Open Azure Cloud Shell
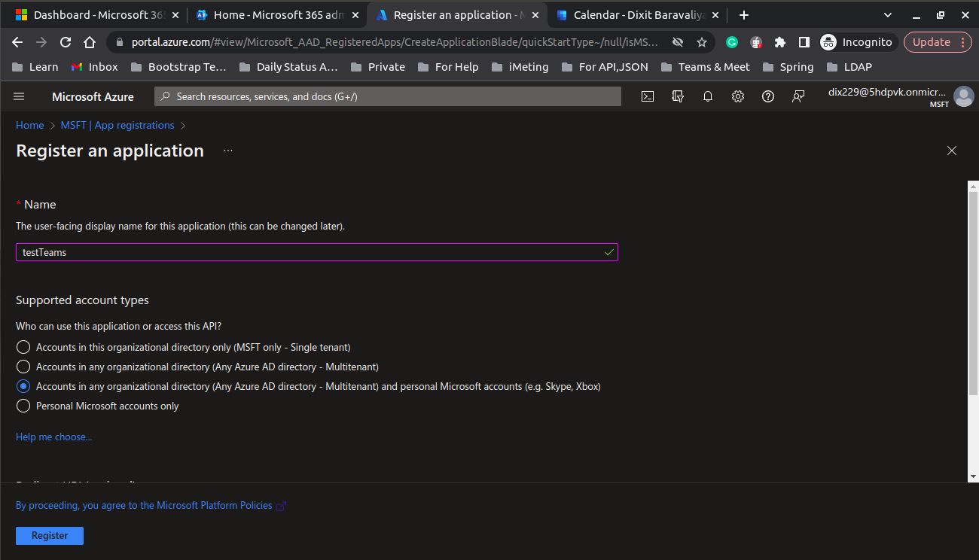 tap(648, 96)
